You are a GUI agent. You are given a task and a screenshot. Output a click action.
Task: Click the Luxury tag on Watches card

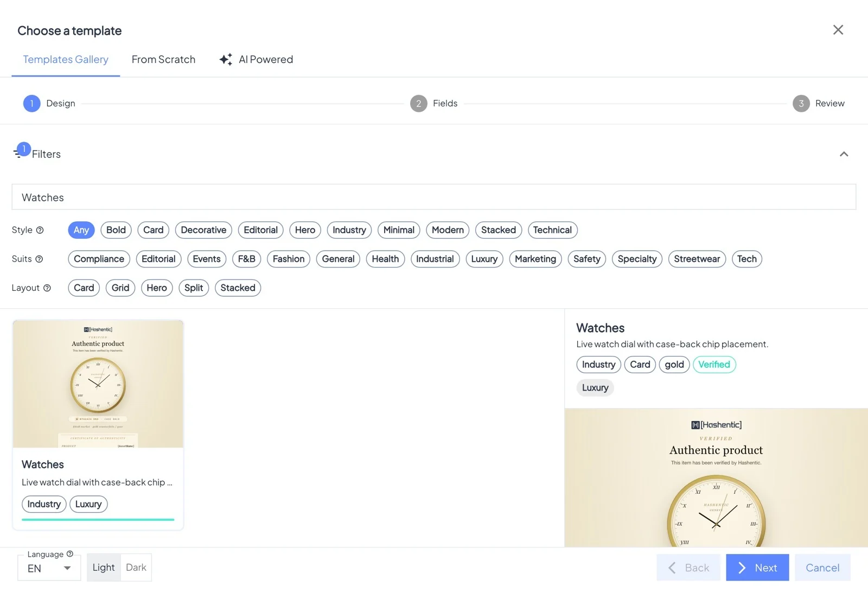click(88, 504)
